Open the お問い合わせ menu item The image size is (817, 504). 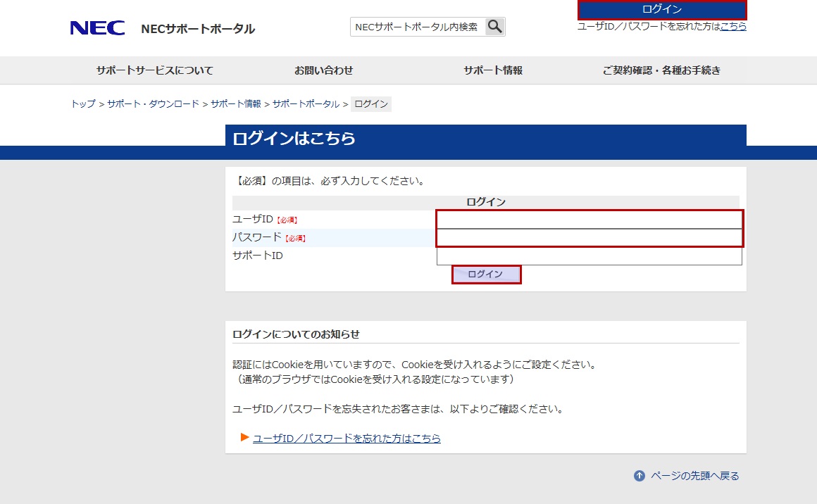[x=324, y=70]
